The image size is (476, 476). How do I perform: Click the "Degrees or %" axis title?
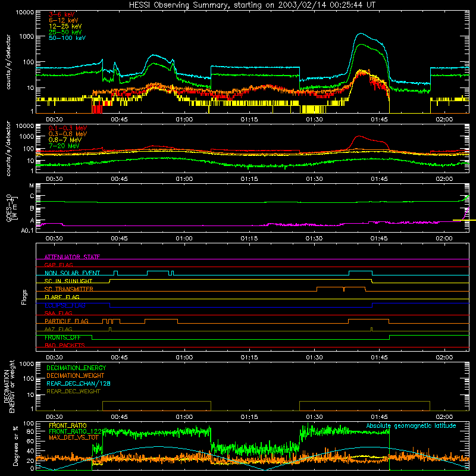click(x=15, y=446)
